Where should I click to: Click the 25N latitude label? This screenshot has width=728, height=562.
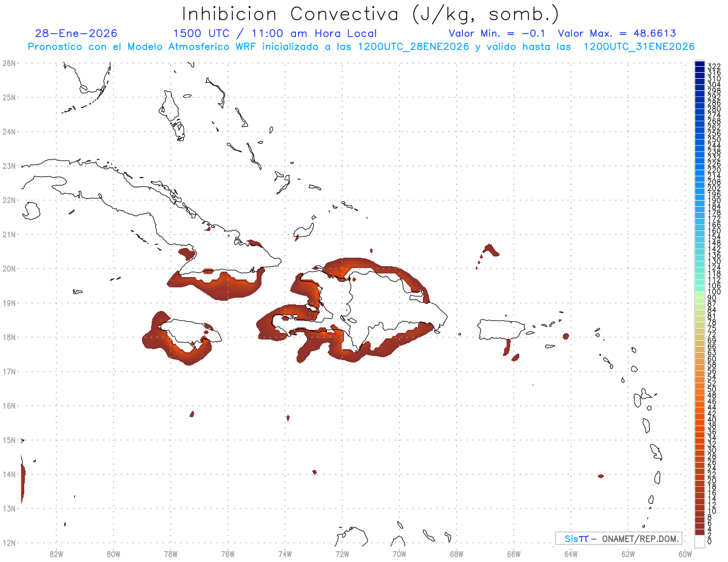pos(8,97)
